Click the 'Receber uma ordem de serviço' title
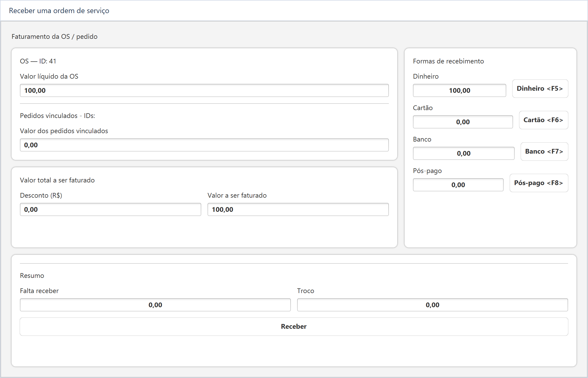This screenshot has height=378, width=588. point(59,11)
